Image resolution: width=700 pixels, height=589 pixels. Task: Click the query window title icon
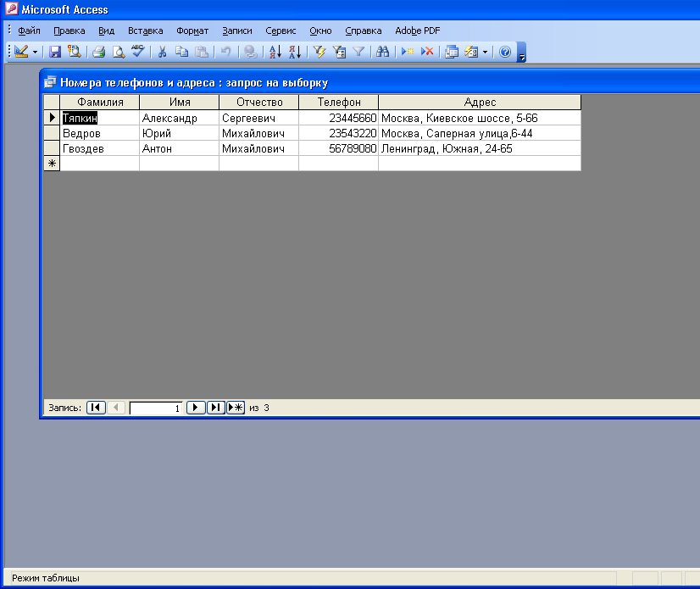pos(50,82)
